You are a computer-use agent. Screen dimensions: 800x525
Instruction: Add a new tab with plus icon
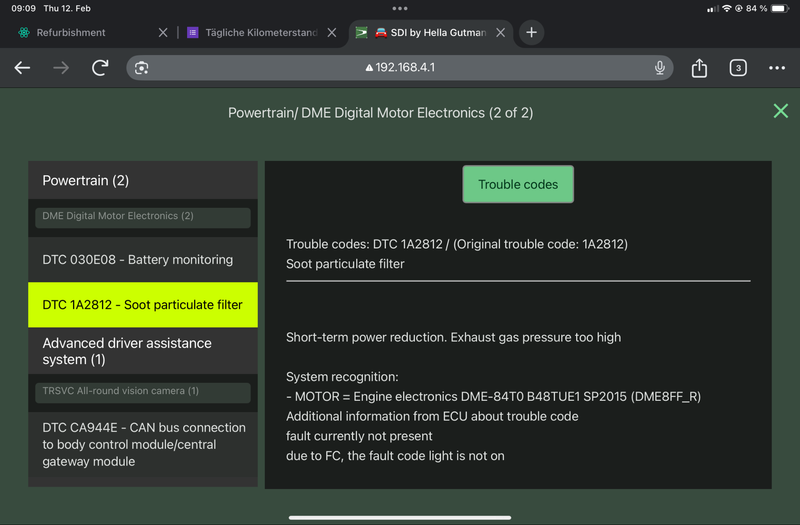tap(531, 32)
